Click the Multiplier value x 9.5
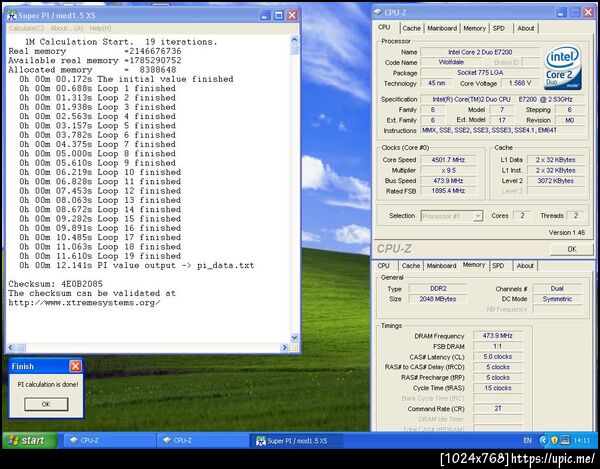This screenshot has width=600, height=469. click(x=448, y=170)
